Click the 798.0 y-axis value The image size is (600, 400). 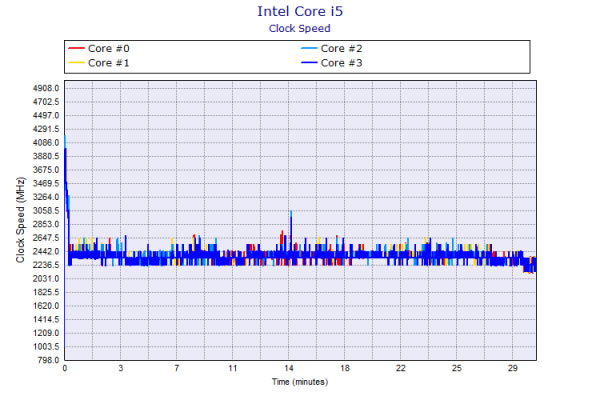click(x=48, y=360)
